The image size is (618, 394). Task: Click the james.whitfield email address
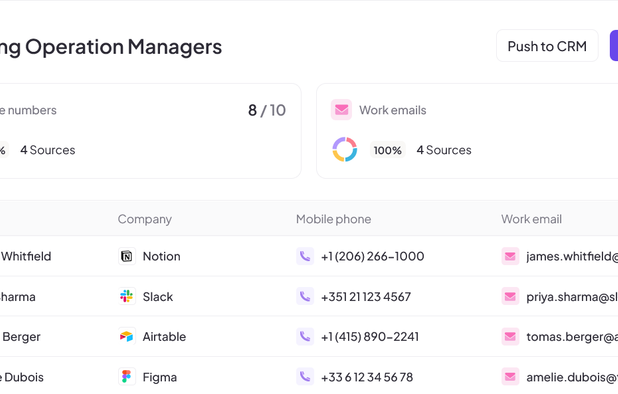[572, 256]
